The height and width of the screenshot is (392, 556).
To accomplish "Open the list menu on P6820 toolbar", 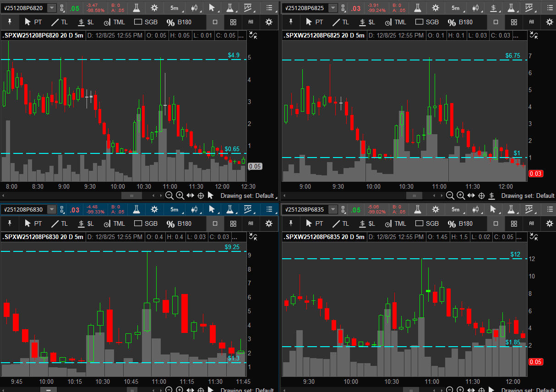I will [270, 8].
